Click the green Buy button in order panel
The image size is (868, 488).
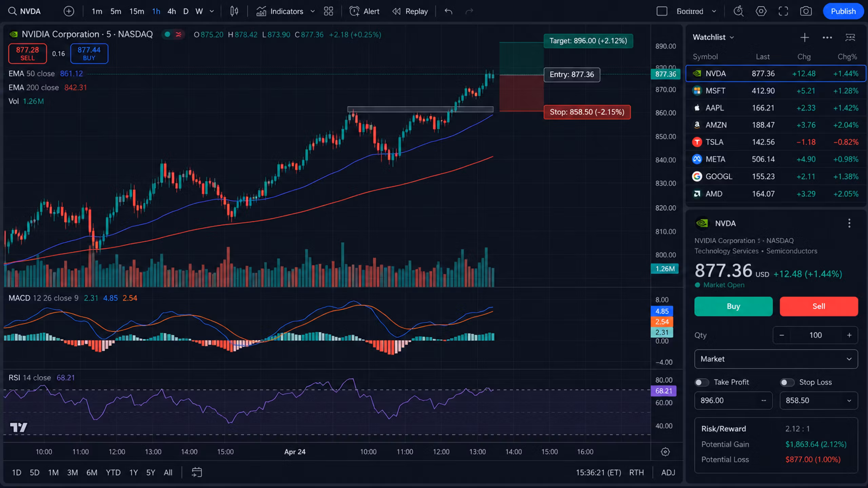(733, 306)
